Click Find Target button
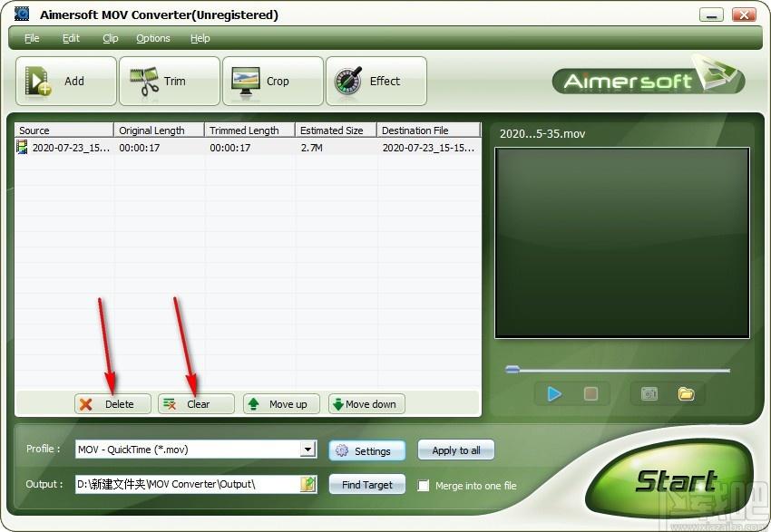This screenshot has height=532, width=771. [366, 484]
